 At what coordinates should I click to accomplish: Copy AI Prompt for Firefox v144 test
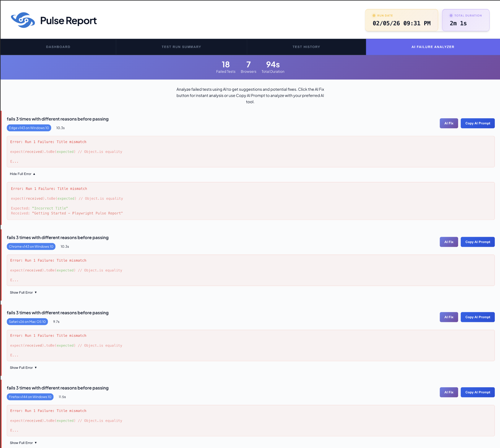[x=477, y=392]
